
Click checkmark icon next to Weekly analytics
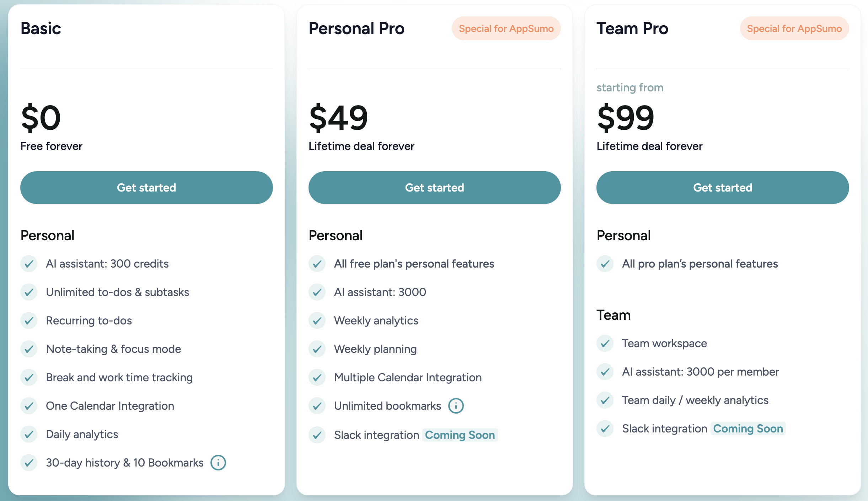coord(317,320)
